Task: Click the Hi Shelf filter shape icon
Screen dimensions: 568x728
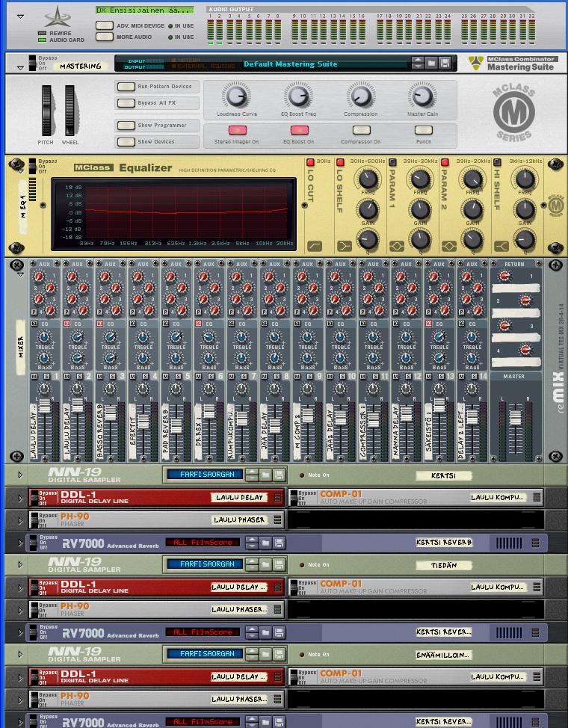Action: 501,245
